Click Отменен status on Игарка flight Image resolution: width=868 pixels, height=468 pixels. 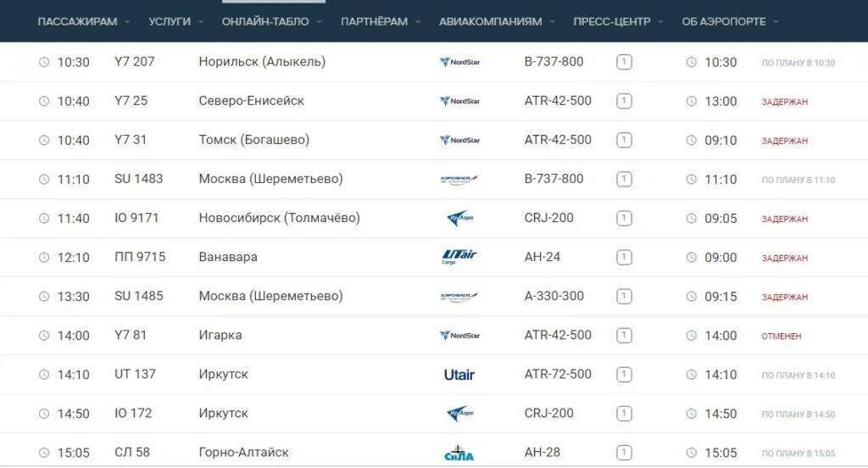point(781,336)
